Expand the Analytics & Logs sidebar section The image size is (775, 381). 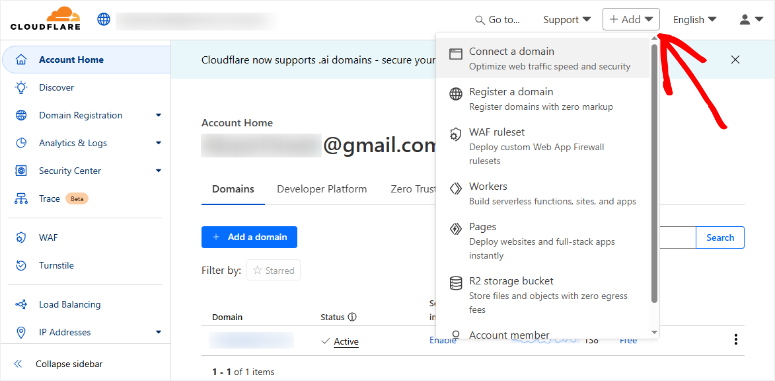[158, 143]
